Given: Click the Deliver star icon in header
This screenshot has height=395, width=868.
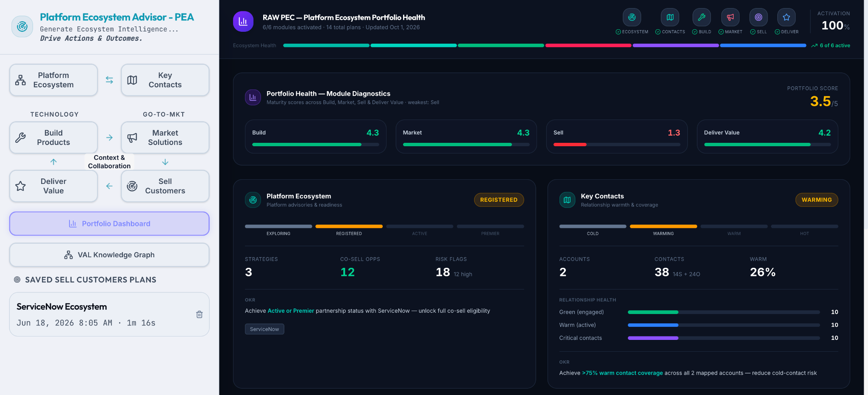Looking at the screenshot, I should [x=786, y=17].
